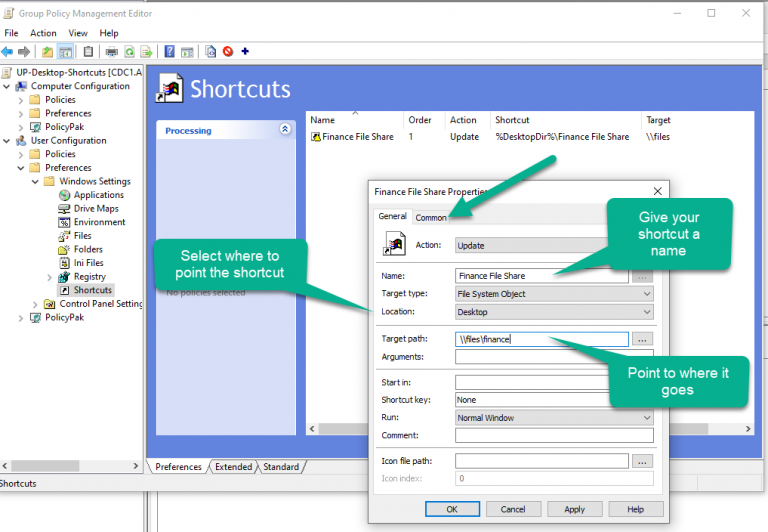Expand Control Panel Settings arrow

coord(35,304)
